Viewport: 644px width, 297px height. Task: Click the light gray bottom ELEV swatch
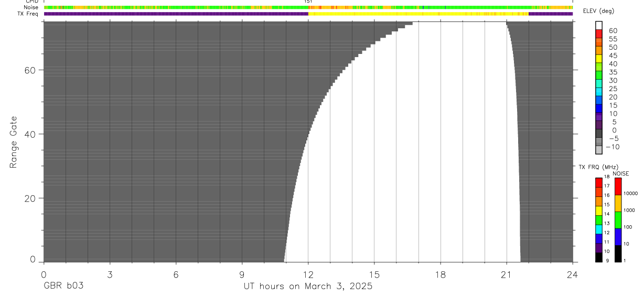click(x=599, y=151)
